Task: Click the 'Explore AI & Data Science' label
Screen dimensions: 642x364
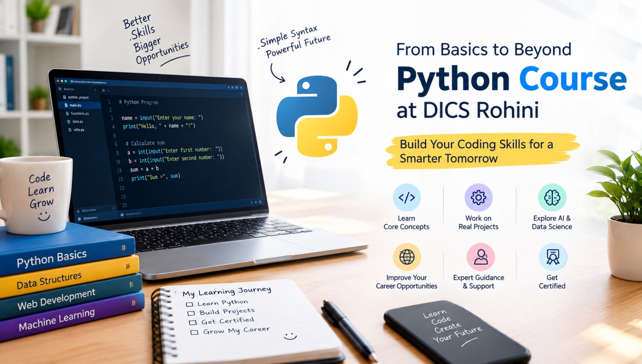Action: (552, 222)
